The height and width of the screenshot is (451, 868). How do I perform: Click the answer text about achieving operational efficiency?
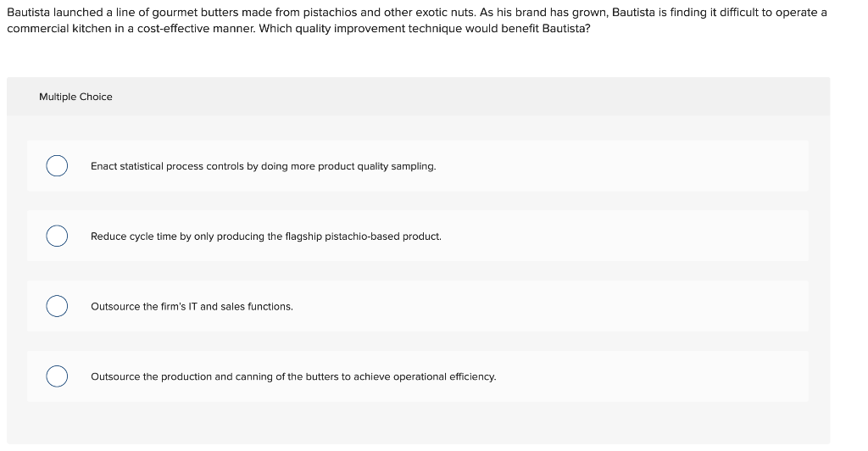(x=293, y=376)
